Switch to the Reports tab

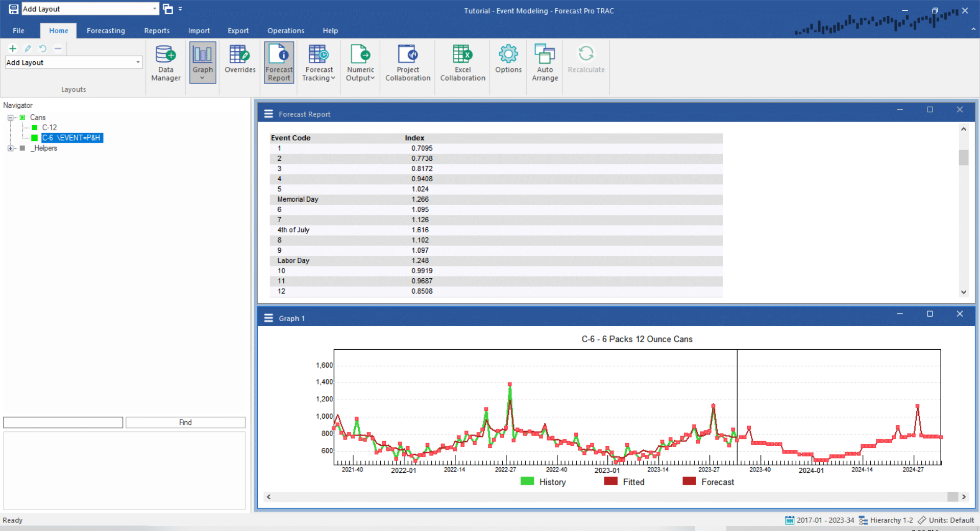[x=157, y=31]
